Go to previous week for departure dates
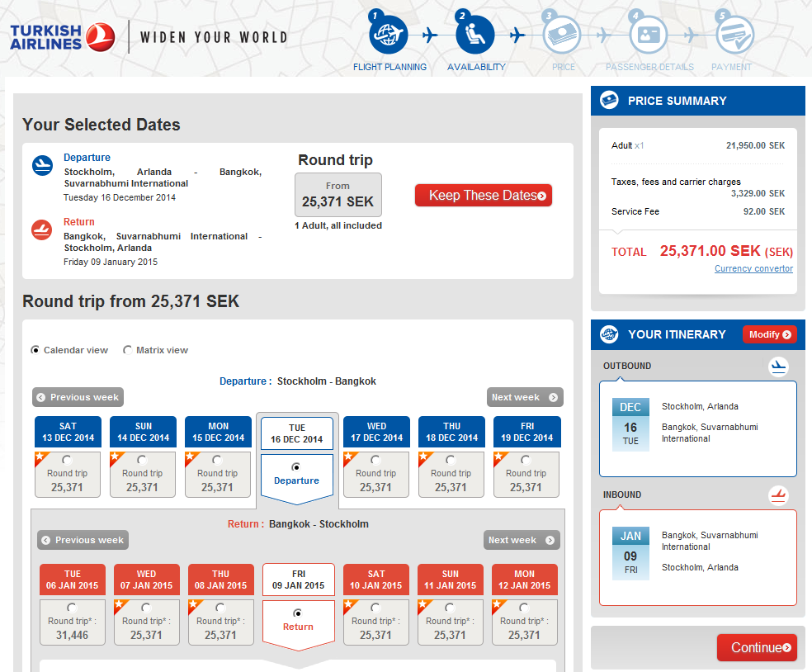This screenshot has height=672, width=812. (78, 397)
